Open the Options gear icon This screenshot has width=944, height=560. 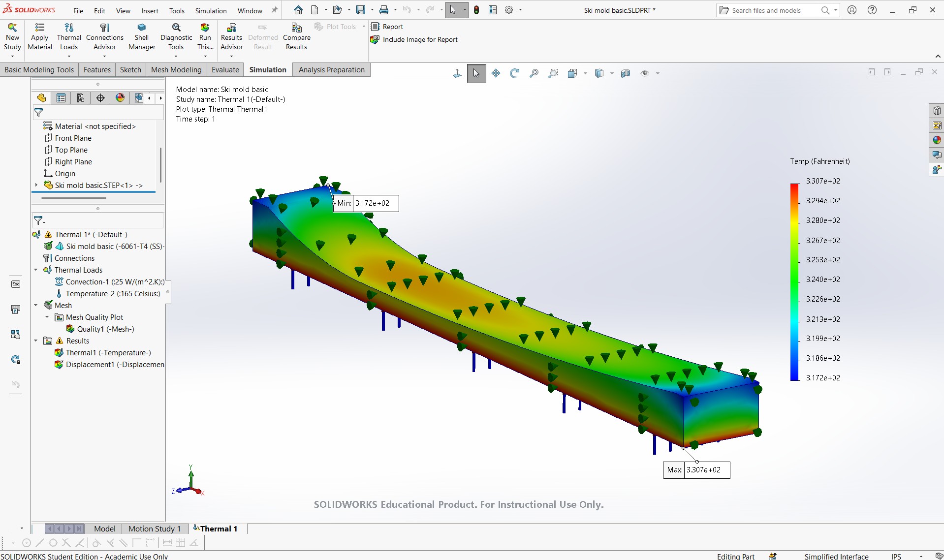[x=509, y=10]
